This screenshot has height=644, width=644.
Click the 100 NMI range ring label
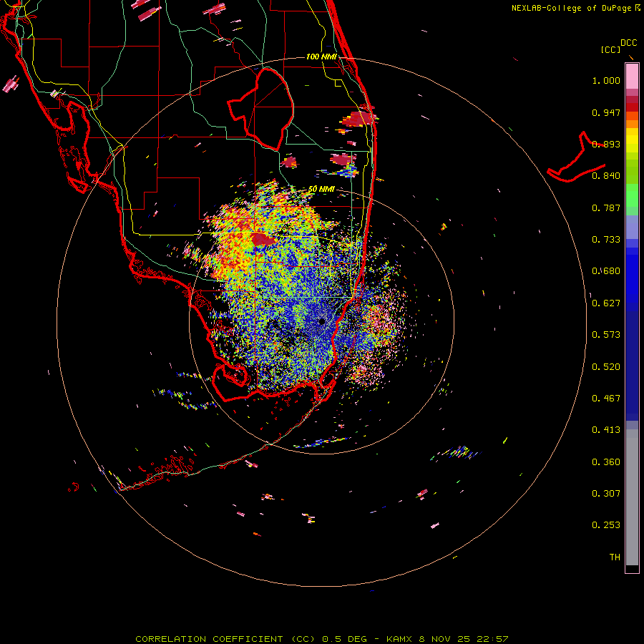[321, 57]
